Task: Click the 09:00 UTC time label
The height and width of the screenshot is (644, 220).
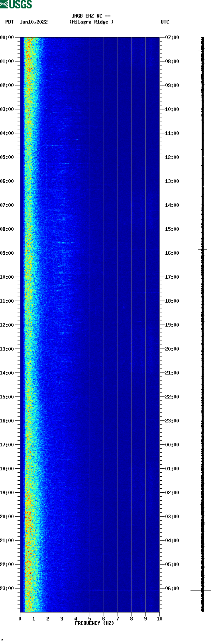Action: point(172,85)
